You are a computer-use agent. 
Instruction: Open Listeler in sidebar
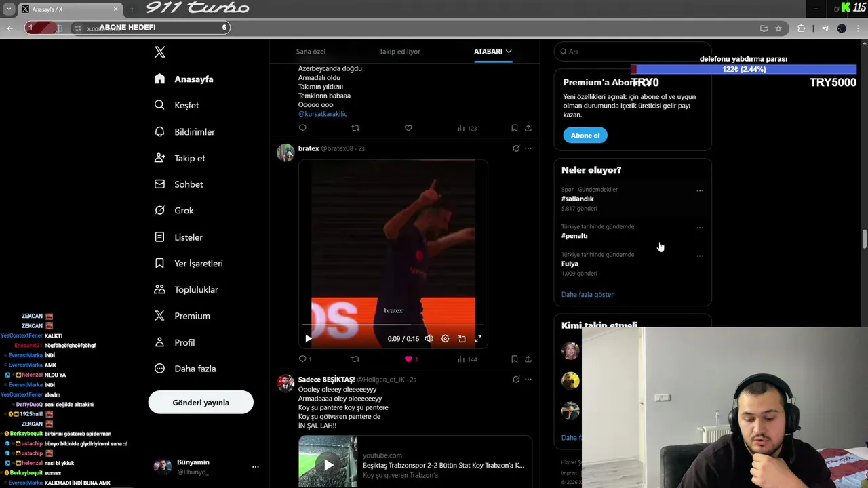point(178,237)
